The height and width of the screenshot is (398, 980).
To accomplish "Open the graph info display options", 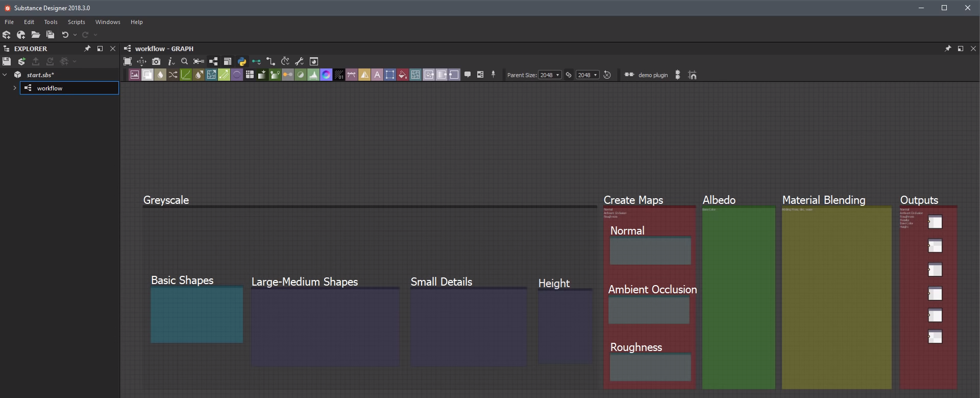I will point(171,61).
